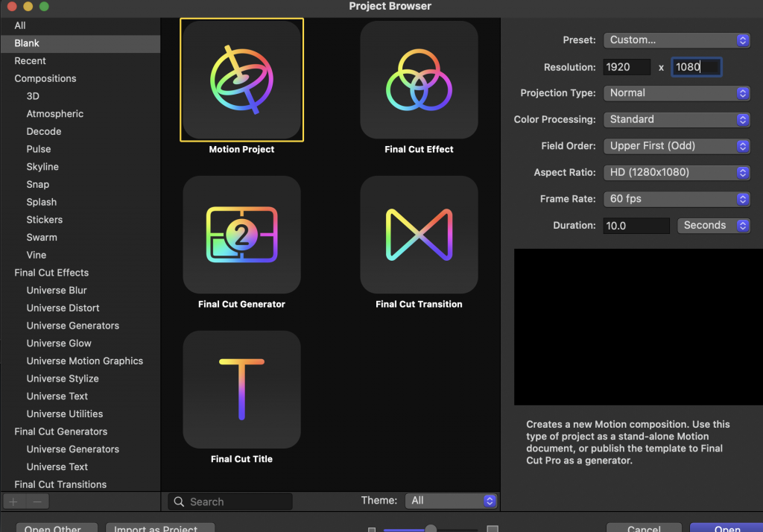Select Decode category
The image size is (763, 532).
(80, 131)
